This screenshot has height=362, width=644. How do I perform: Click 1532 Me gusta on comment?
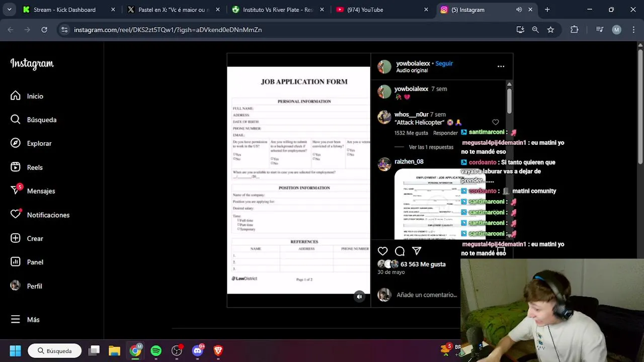click(411, 133)
